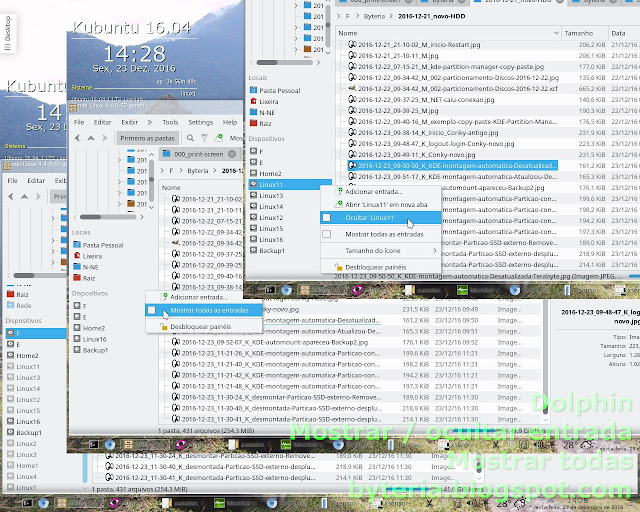Click down arrow of the 000_print-screen window's tree scrollbar
This screenshot has height=512, width=640.
tap(151, 207)
